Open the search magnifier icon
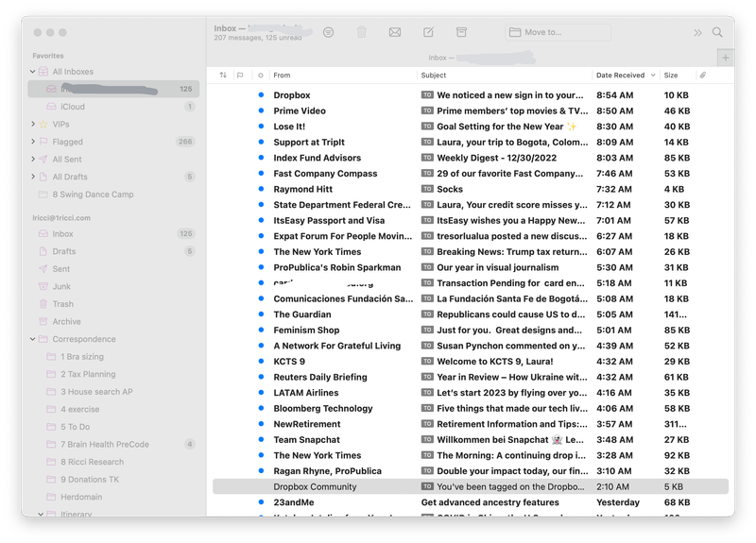Viewport: 756px width, 543px height. click(x=717, y=32)
